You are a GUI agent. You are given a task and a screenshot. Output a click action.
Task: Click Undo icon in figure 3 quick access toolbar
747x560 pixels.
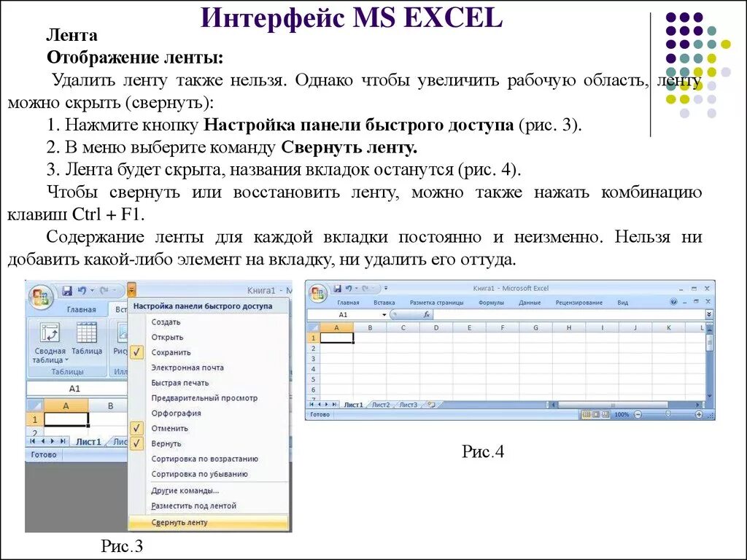(82, 290)
